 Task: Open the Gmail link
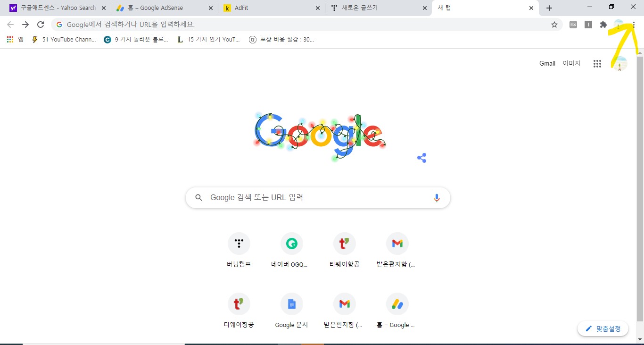[x=547, y=63]
